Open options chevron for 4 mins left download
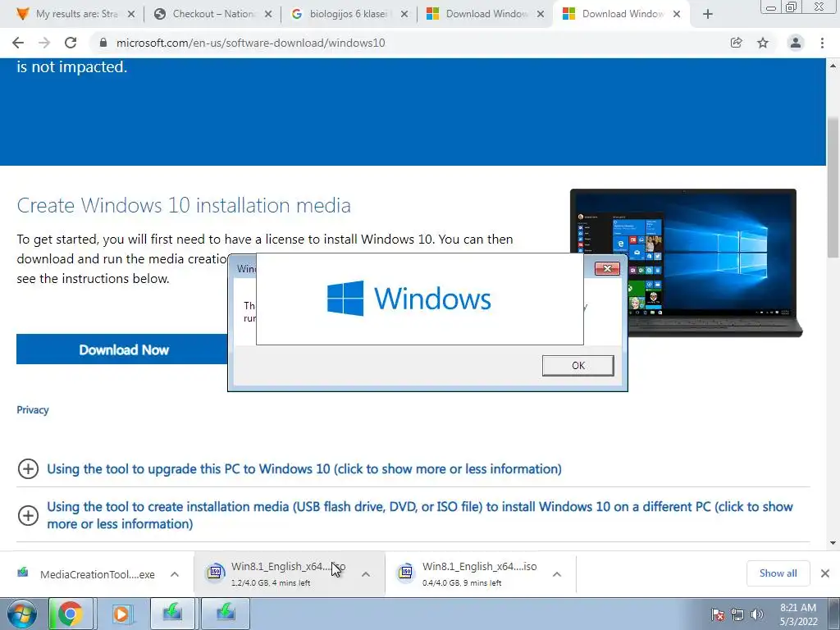Screen dimensions: 840x630 coord(366,574)
